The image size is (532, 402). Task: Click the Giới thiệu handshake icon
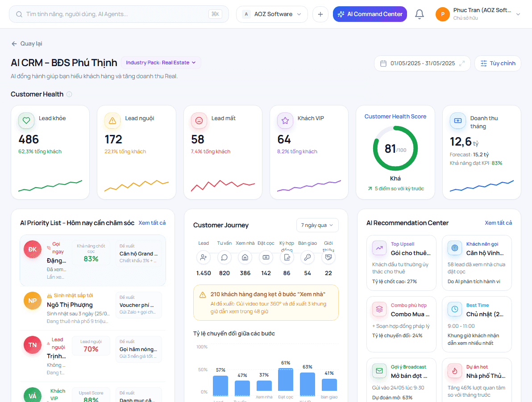328,257
